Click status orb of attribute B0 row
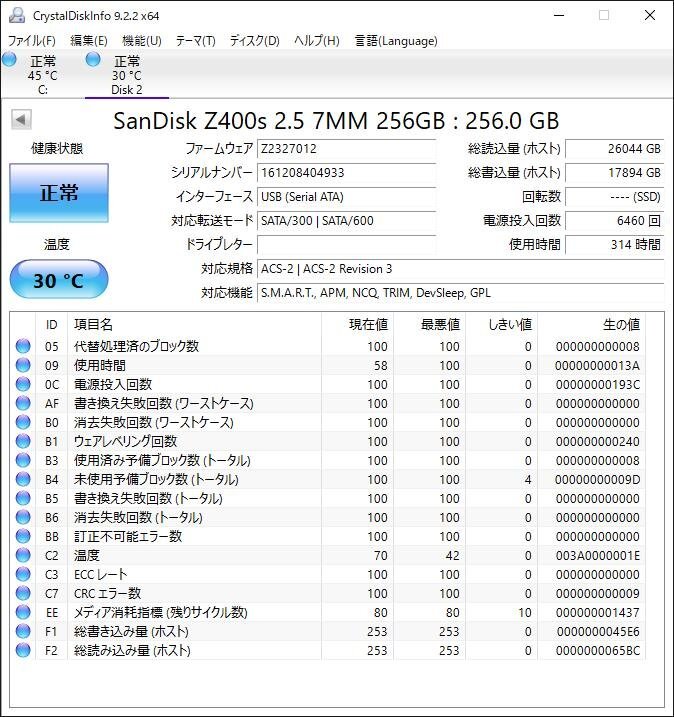This screenshot has height=717, width=674. coord(23,422)
